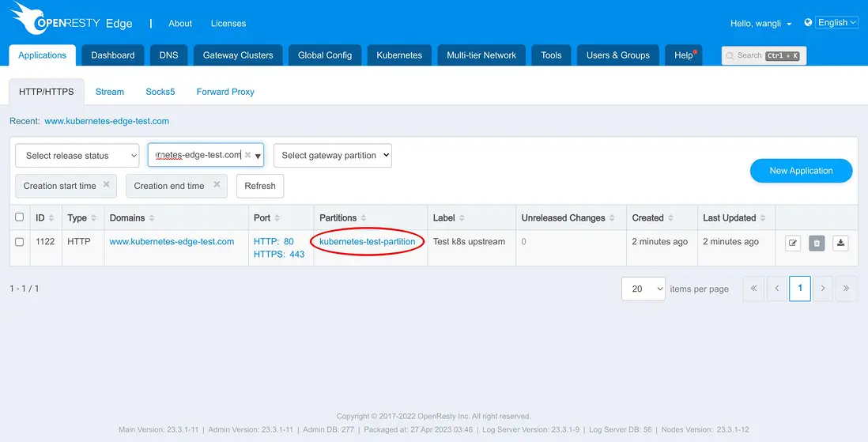Check the row checkbox for application 1122
868x442 pixels.
click(20, 242)
